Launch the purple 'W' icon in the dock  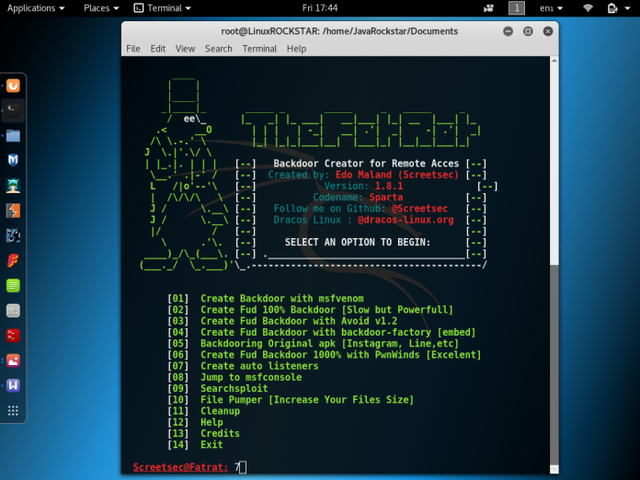(13, 385)
